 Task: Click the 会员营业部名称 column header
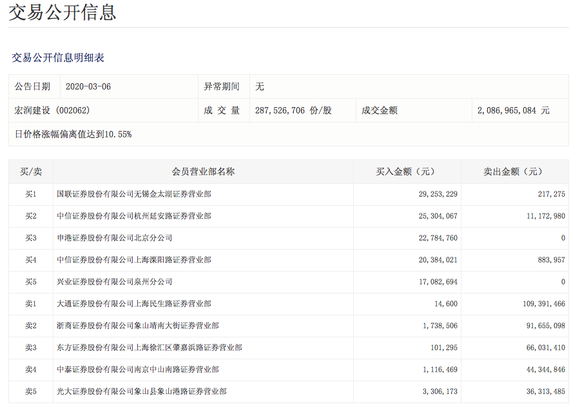203,172
